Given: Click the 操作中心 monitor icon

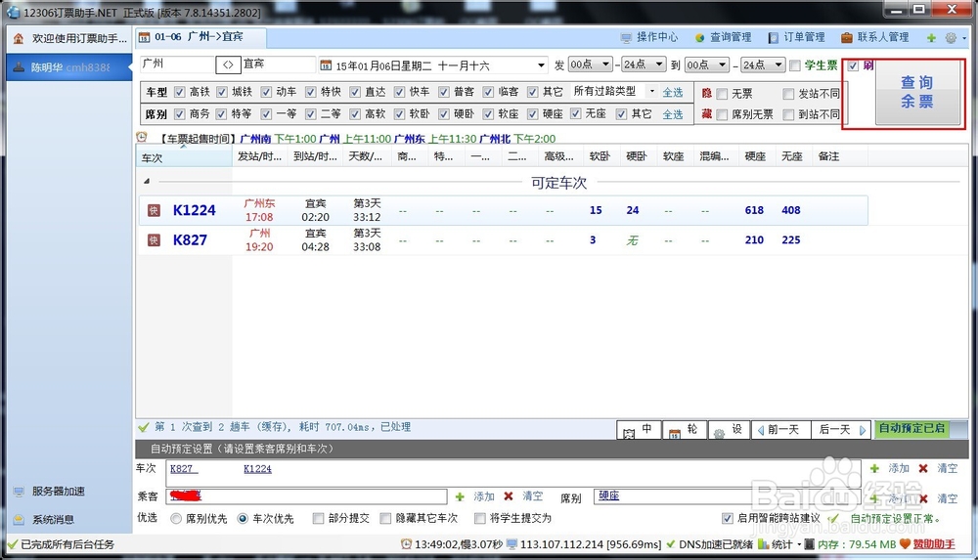Looking at the screenshot, I should (626, 38).
